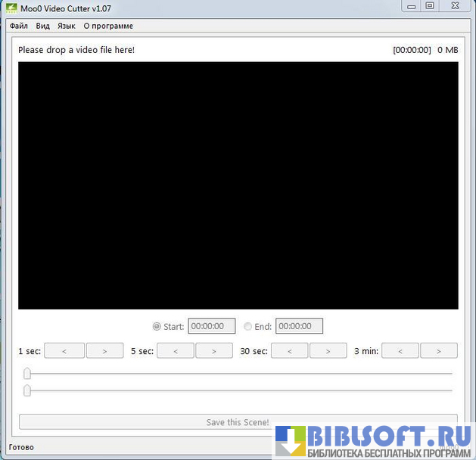This screenshot has width=476, height=460.
Task: Click the Start time input field
Action: [212, 327]
